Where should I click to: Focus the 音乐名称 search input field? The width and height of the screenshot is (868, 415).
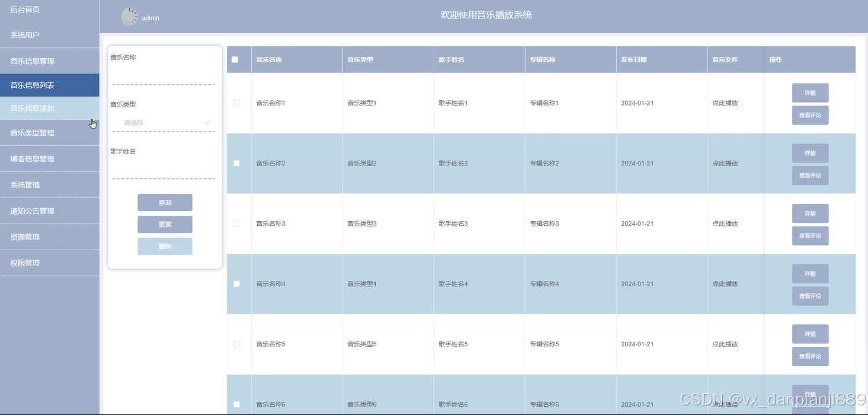(164, 76)
